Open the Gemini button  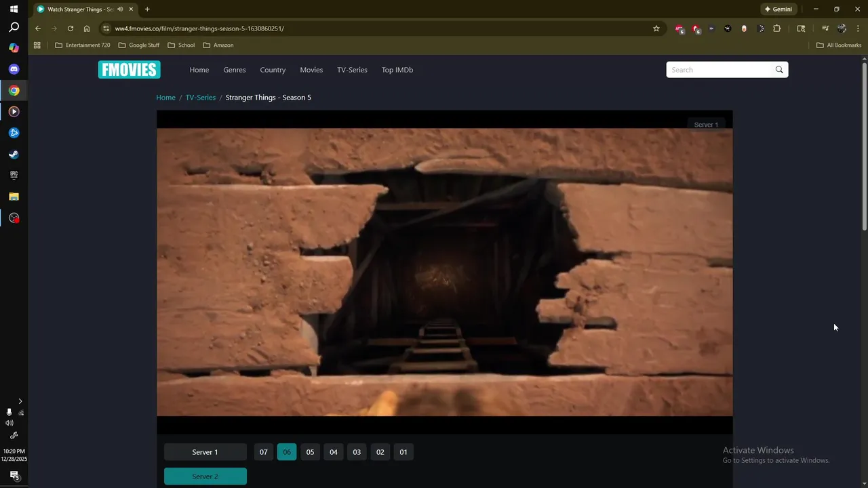[778, 9]
